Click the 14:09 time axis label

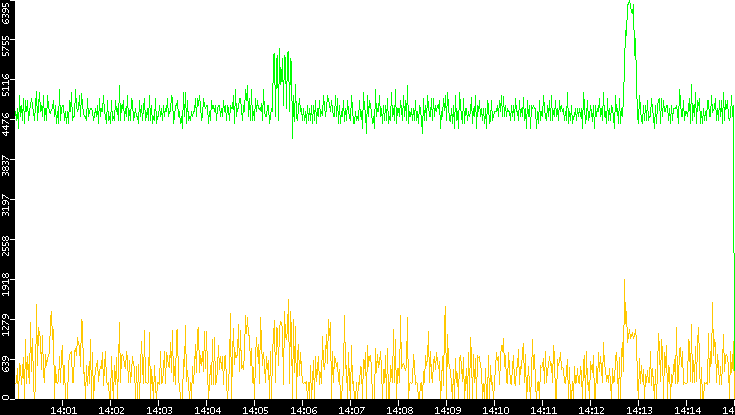click(447, 410)
